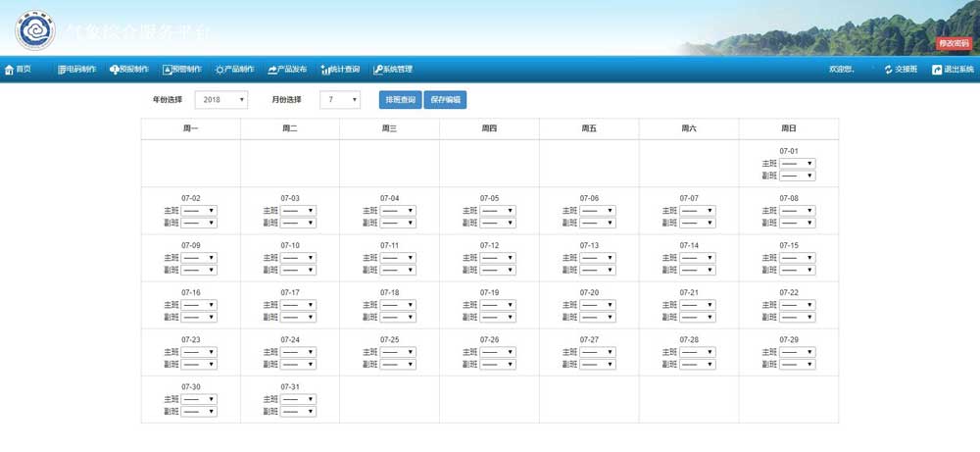Click the 交接班 refresh icon
Viewport: 980px width, 452px height.
(x=888, y=70)
